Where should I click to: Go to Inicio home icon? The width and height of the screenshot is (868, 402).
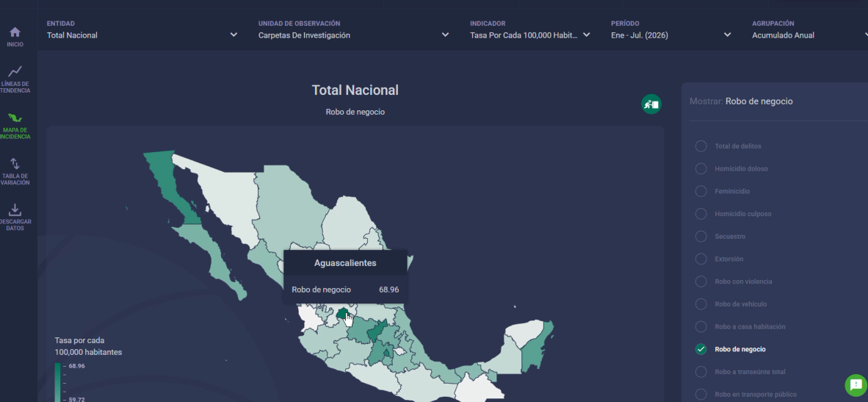tap(15, 32)
